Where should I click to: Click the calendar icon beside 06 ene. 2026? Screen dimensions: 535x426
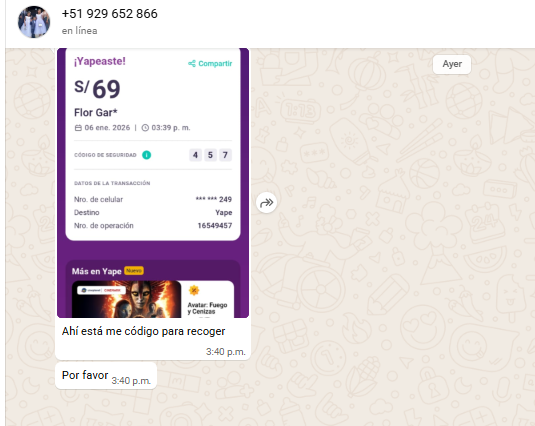78,128
